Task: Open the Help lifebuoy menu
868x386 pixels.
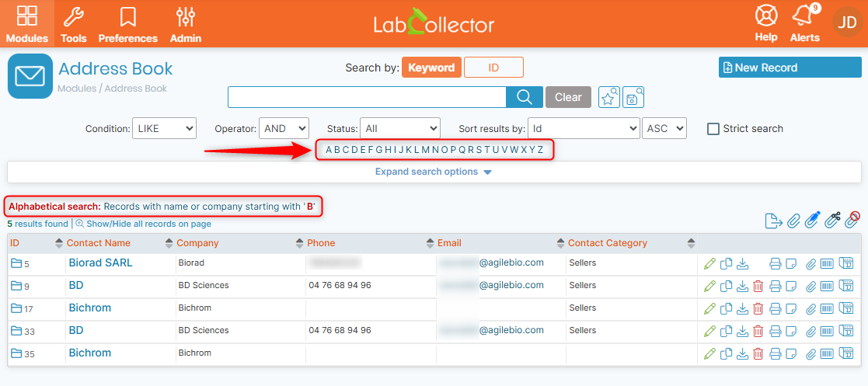Action: point(766,24)
